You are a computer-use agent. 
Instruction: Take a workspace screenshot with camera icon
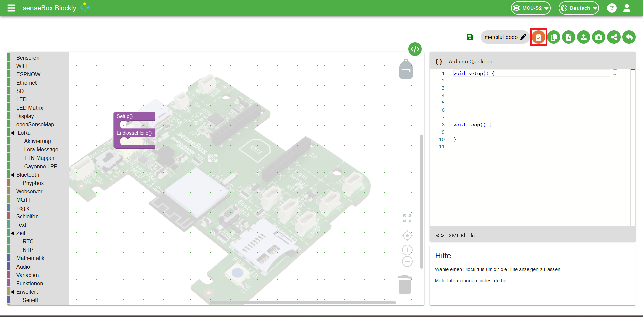(599, 37)
